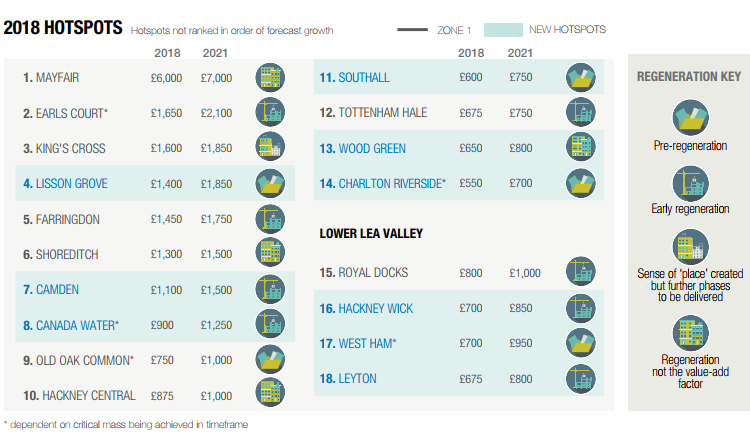Click the crane icon beside Earls Court
750x434 pixels.
269,113
